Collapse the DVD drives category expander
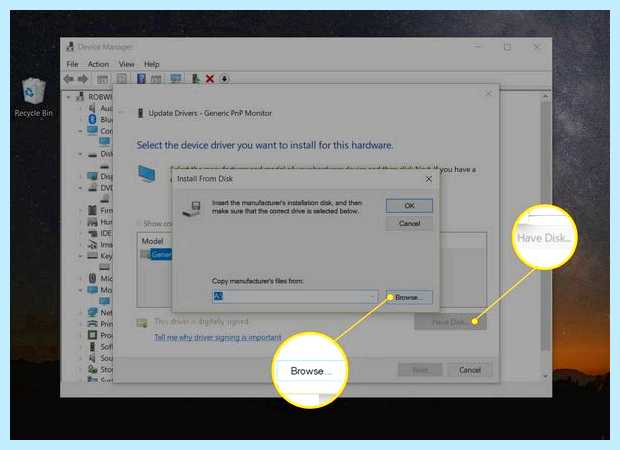620x450 pixels. point(80,187)
